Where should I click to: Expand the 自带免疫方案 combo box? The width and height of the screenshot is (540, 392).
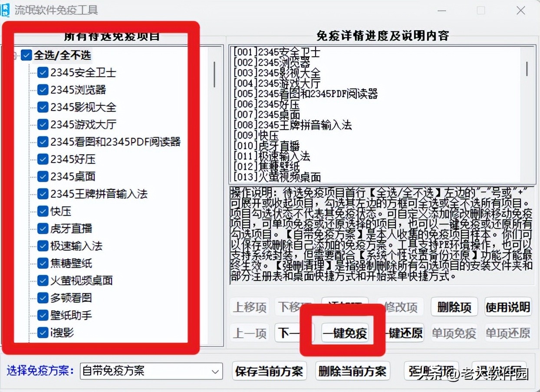[x=215, y=371]
